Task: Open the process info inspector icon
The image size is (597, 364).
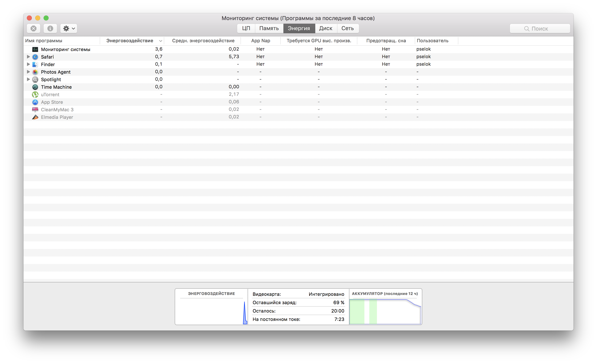Action: (x=50, y=28)
